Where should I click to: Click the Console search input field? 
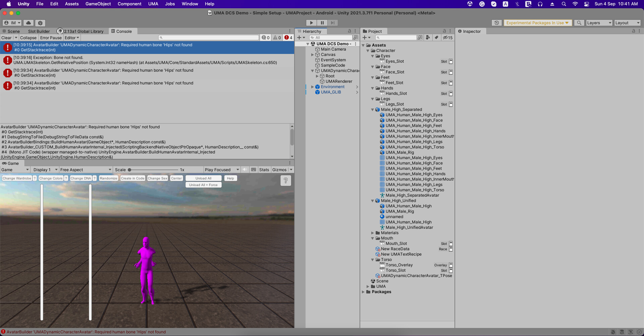coord(208,38)
